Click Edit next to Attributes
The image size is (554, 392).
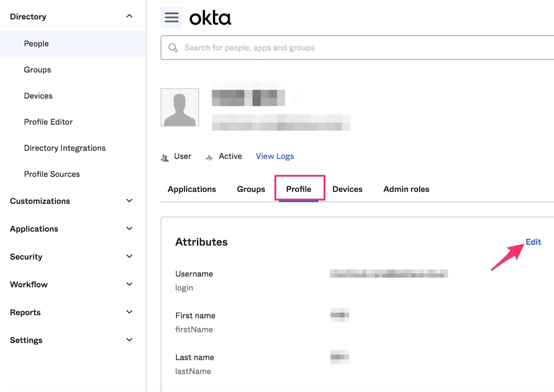tap(533, 242)
